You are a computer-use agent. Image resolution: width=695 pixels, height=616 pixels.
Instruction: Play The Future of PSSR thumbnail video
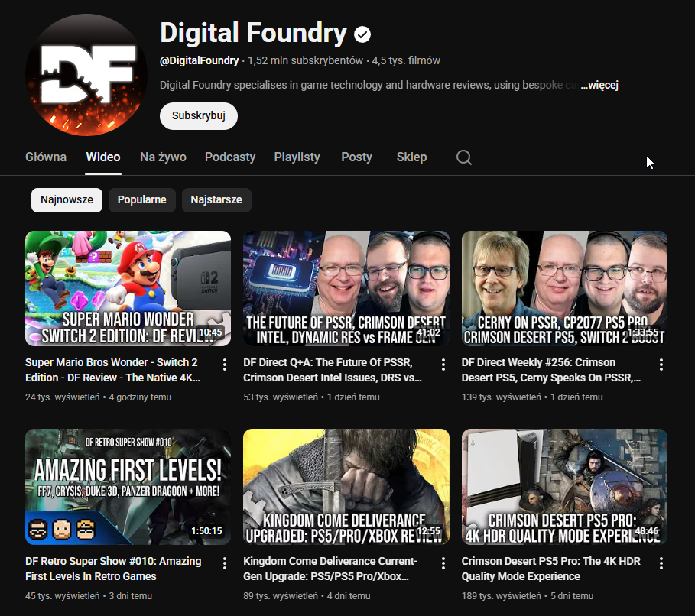pos(346,288)
